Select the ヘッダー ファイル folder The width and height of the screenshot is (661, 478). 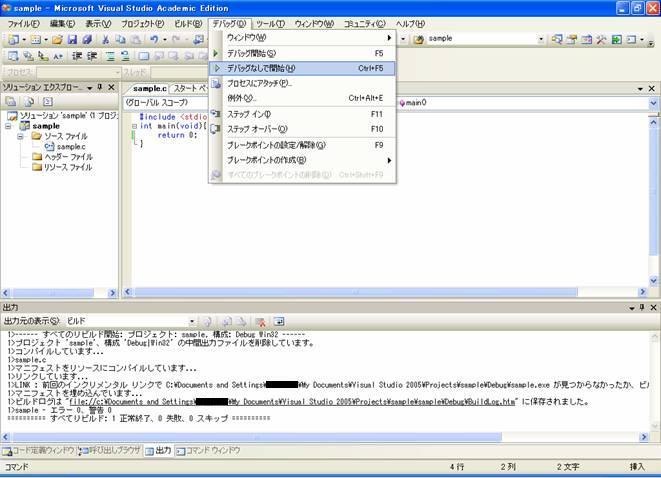[x=67, y=157]
